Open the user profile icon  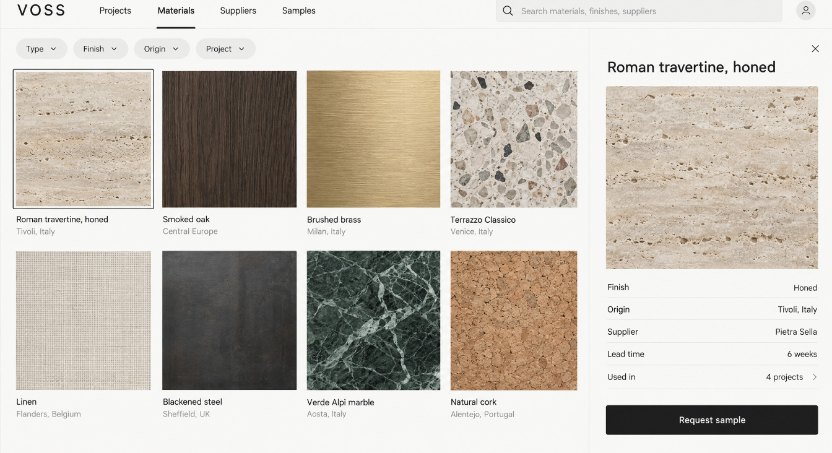(x=805, y=11)
